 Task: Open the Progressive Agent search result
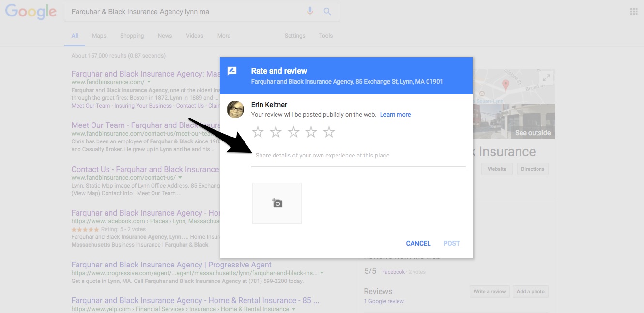(171, 265)
